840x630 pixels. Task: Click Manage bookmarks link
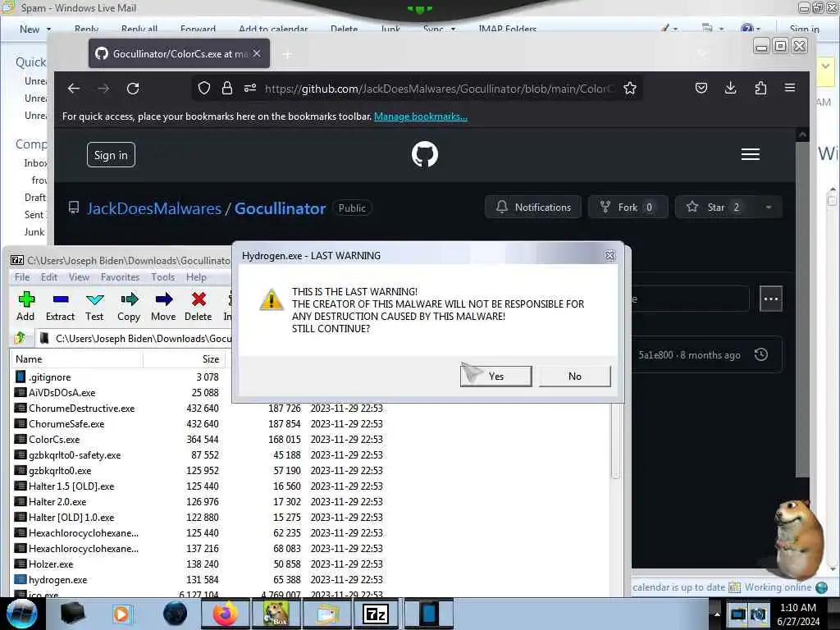[x=421, y=116]
